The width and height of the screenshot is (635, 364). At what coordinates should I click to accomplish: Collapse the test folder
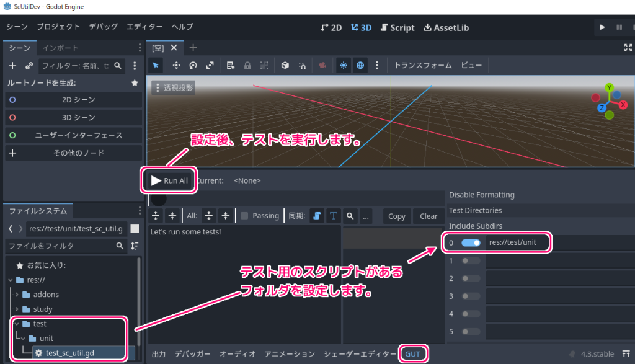tap(17, 324)
